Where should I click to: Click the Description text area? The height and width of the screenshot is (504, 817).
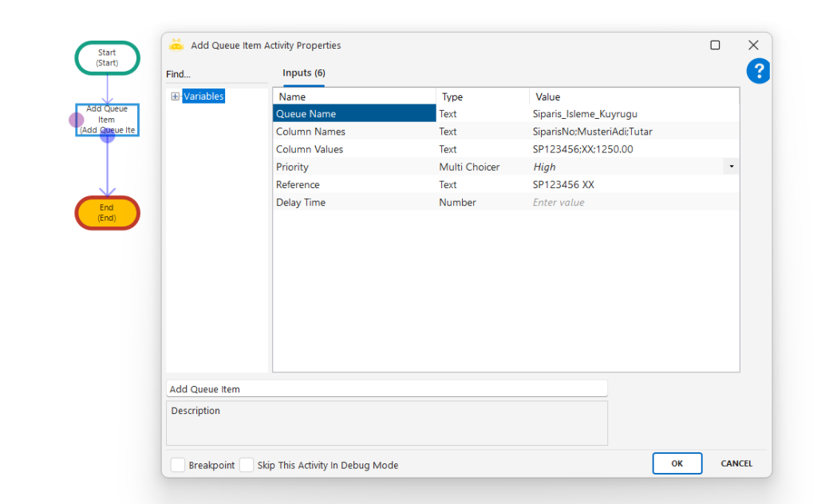coord(386,423)
